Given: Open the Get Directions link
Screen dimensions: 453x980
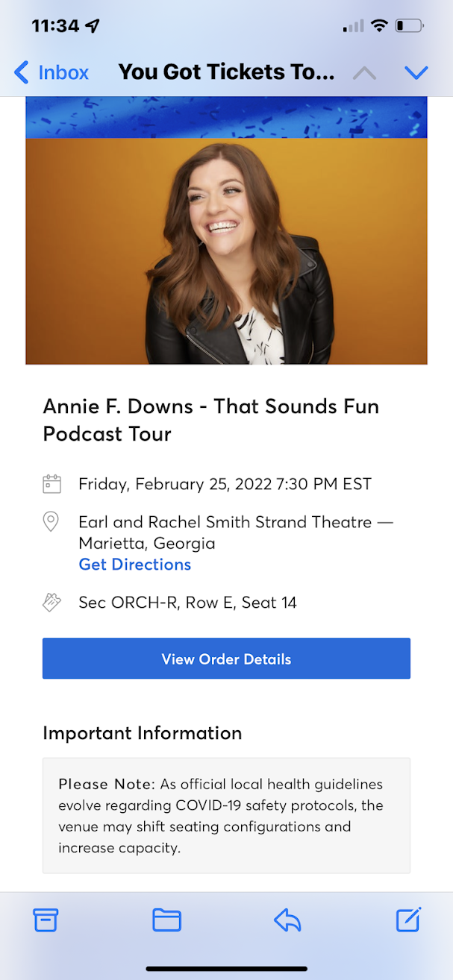Looking at the screenshot, I should pos(135,565).
